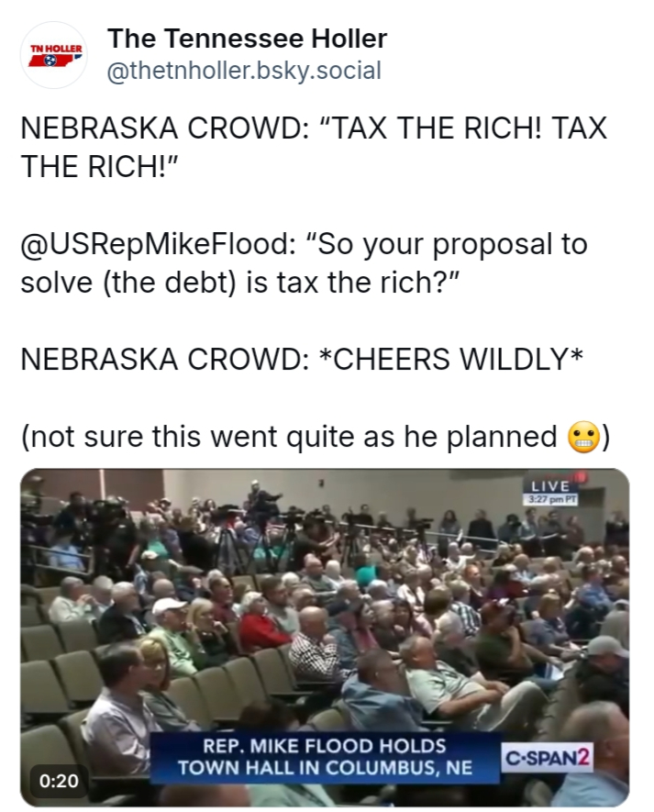
Task: Open the @thetnholler.bsky.social handle link
Action: pos(244,71)
